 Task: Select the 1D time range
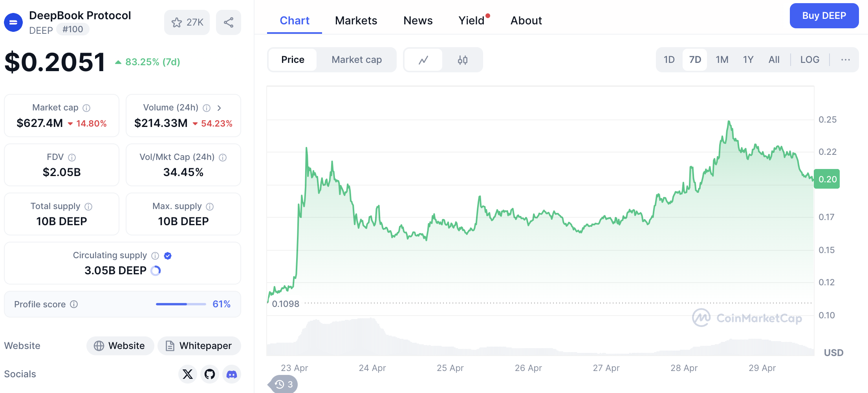tap(669, 60)
